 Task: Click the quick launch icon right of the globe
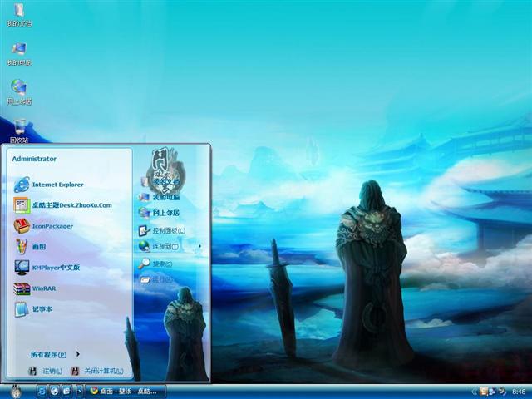(66, 392)
